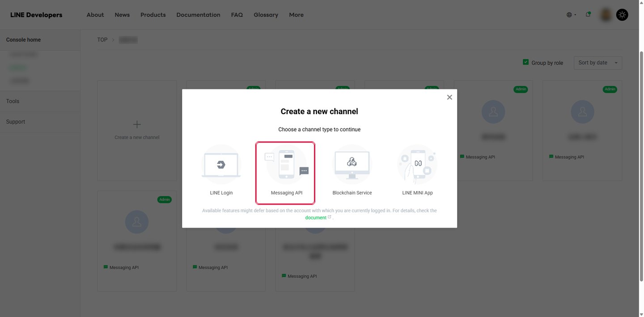Toggle the light/dark theme sun icon
Screen dimensions: 644x317
(x=622, y=15)
